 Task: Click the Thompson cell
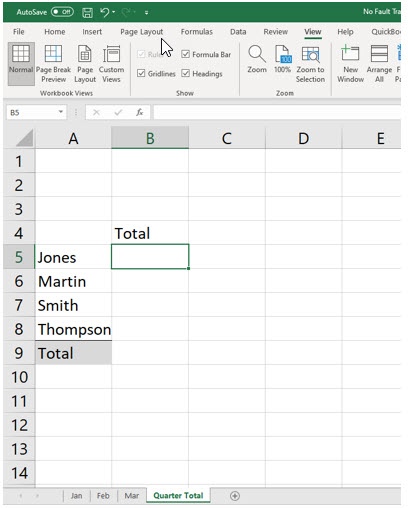click(x=73, y=329)
